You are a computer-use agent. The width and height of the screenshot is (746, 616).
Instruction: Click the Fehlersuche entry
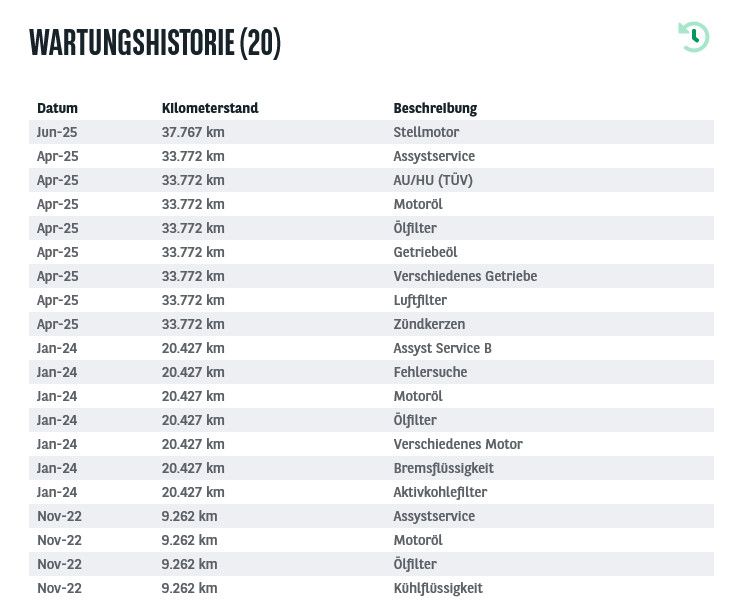(430, 372)
